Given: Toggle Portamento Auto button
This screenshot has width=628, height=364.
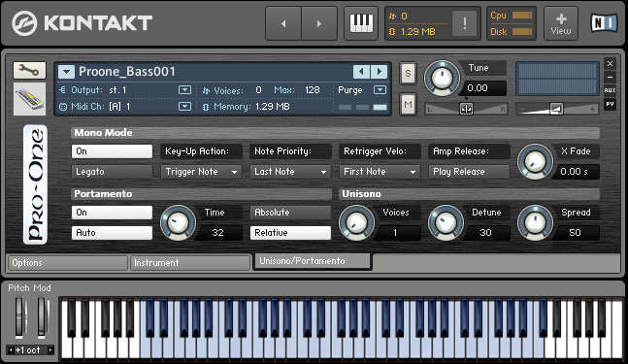Looking at the screenshot, I should tap(112, 233).
